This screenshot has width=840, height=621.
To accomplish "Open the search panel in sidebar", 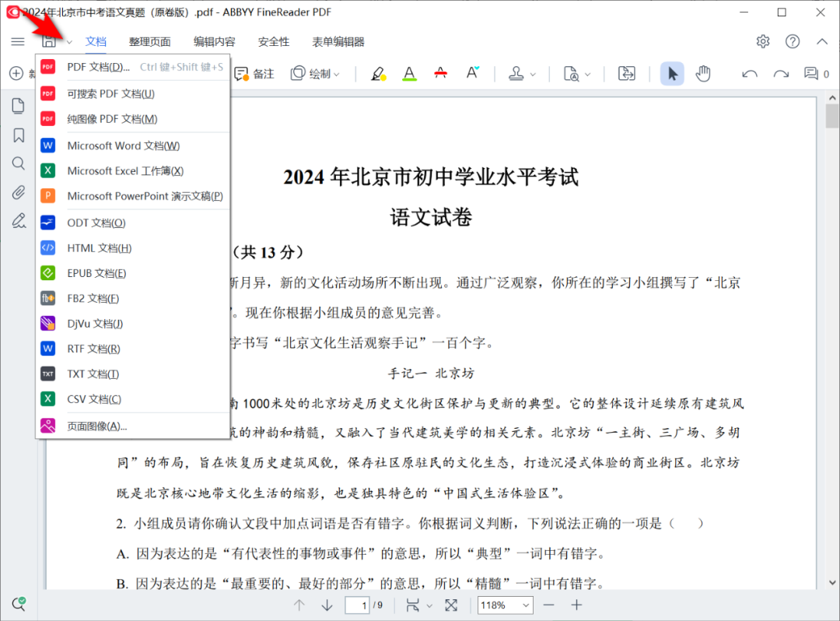I will 18,163.
